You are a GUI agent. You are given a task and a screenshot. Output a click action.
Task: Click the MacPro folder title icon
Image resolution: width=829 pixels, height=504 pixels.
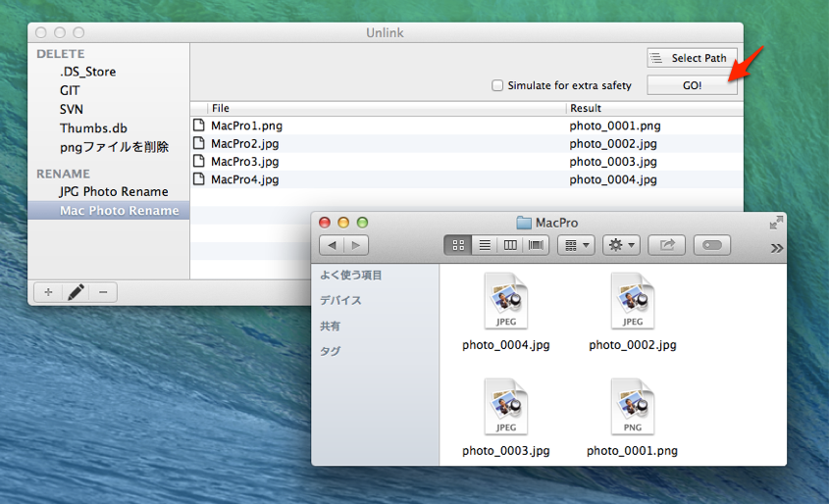tap(524, 223)
